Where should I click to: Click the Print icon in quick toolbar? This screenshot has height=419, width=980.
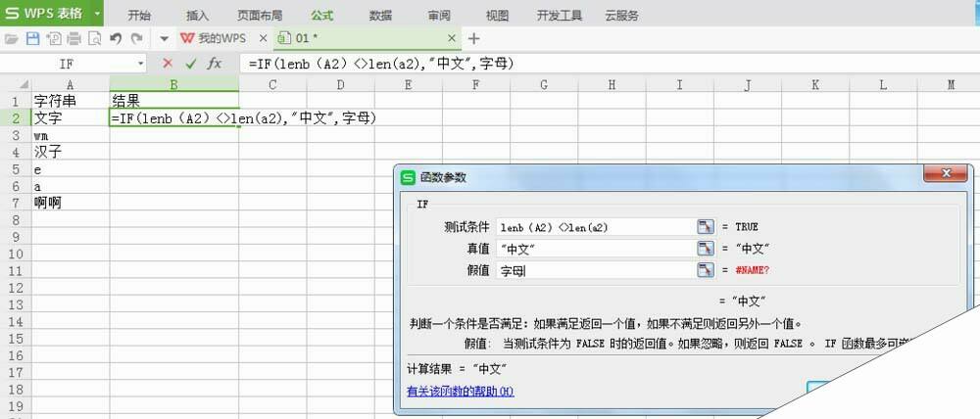coord(73,38)
